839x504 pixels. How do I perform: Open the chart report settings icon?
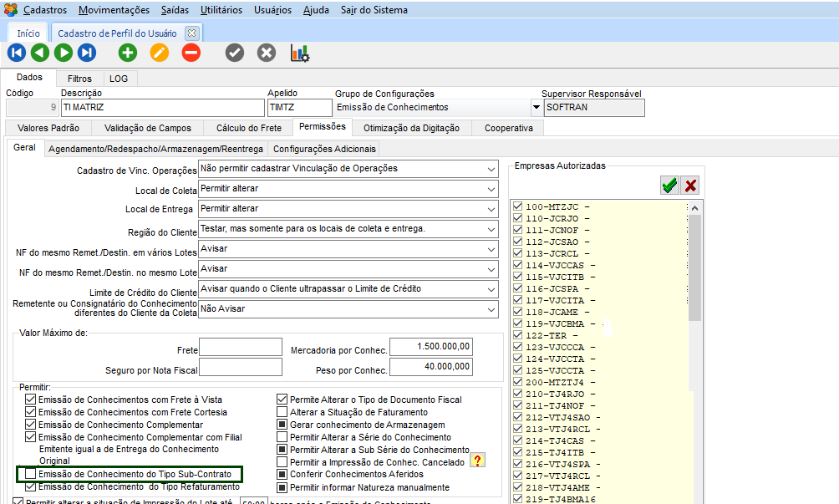(x=299, y=53)
